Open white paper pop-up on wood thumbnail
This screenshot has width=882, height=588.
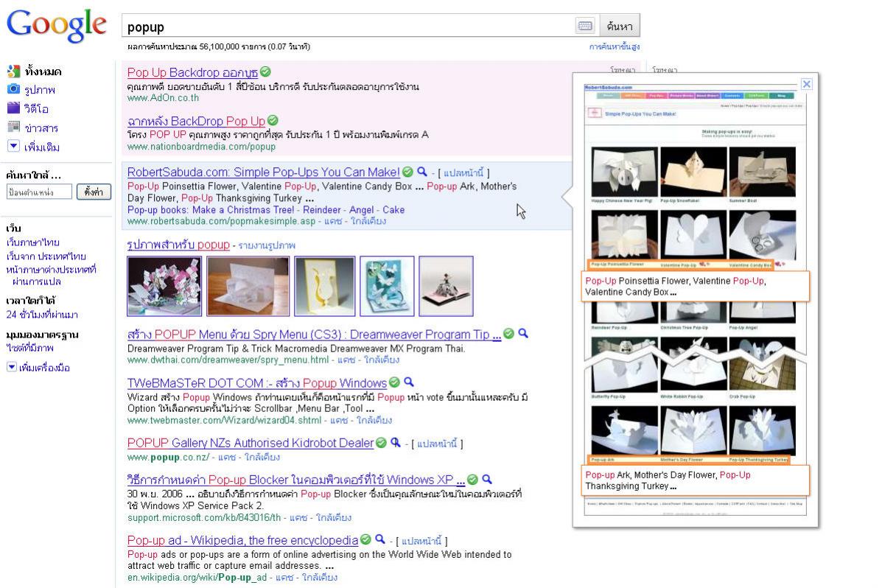248,286
